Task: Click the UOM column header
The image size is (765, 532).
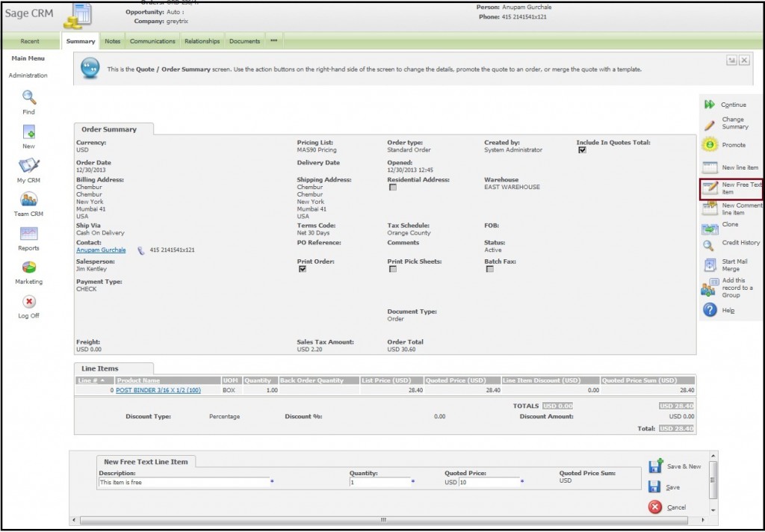Action: click(231, 380)
